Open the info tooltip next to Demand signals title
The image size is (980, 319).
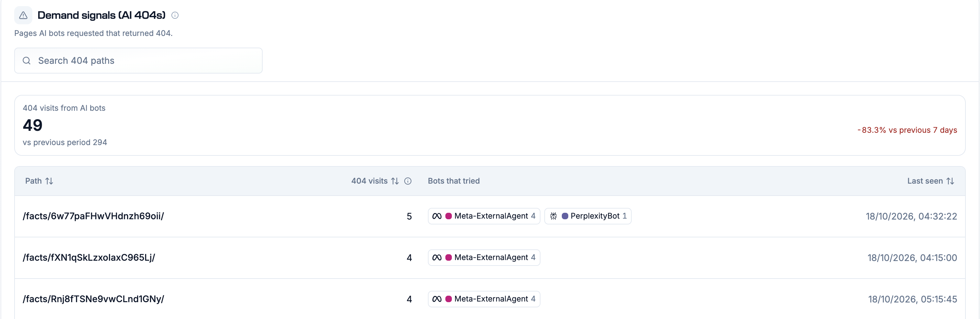click(x=175, y=15)
